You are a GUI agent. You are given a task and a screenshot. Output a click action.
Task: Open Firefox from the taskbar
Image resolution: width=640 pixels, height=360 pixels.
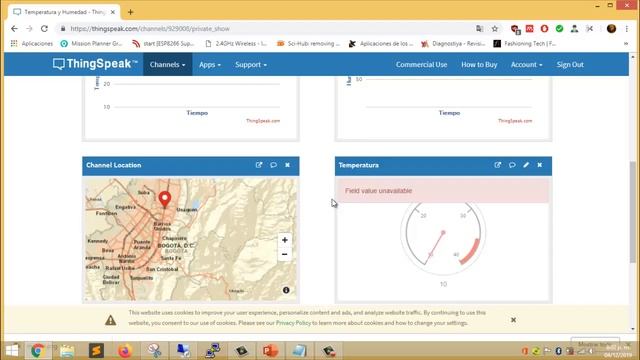125,351
